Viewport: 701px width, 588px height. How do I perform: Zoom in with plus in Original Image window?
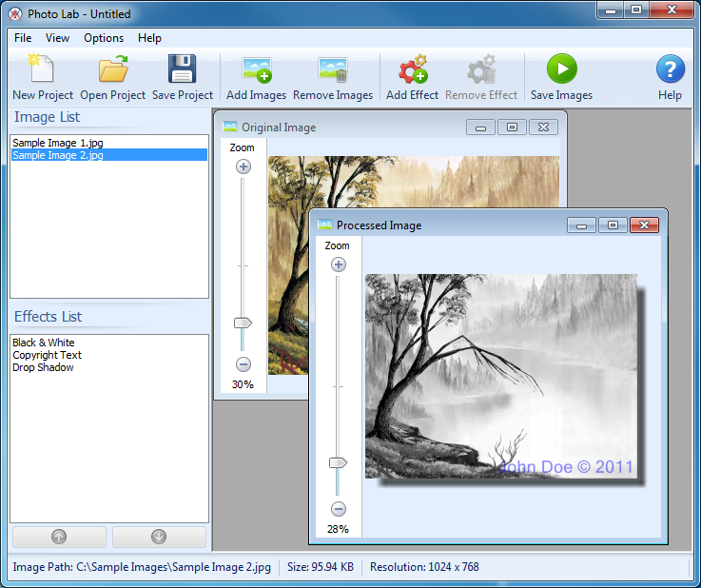click(243, 167)
